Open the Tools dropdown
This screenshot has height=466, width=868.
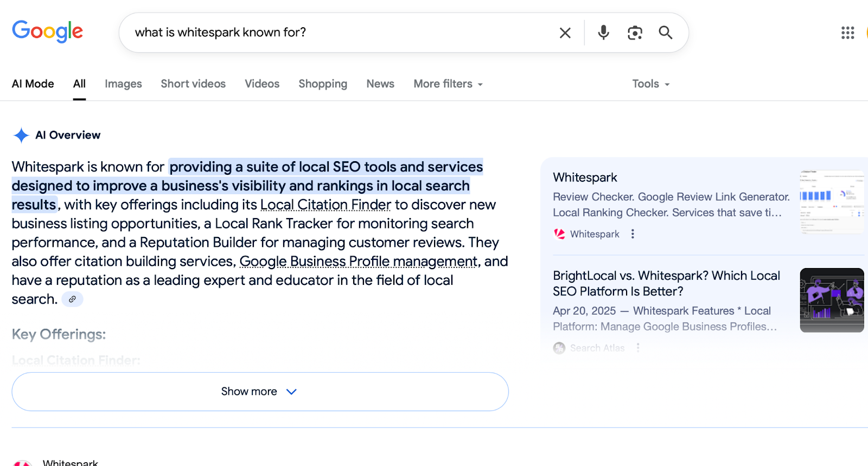[x=651, y=84]
